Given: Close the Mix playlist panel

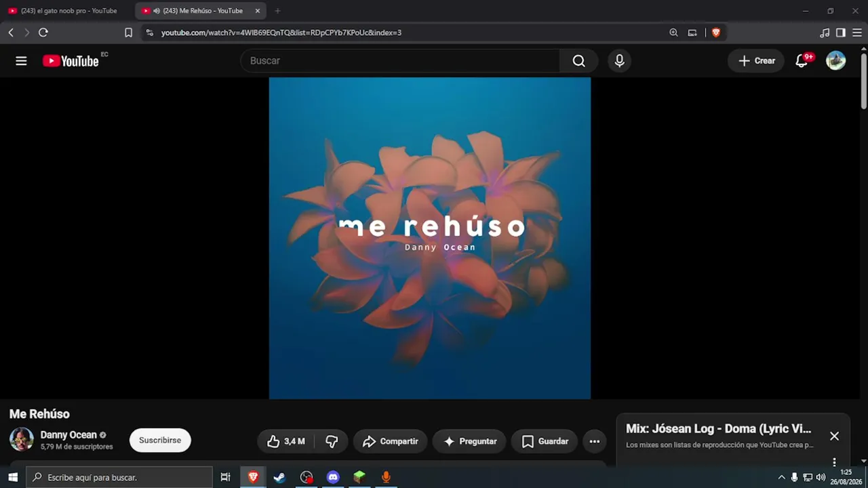Looking at the screenshot, I should [834, 436].
